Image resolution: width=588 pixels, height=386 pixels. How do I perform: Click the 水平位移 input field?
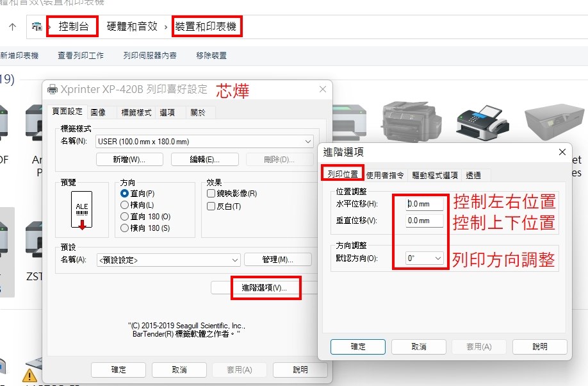coord(425,204)
